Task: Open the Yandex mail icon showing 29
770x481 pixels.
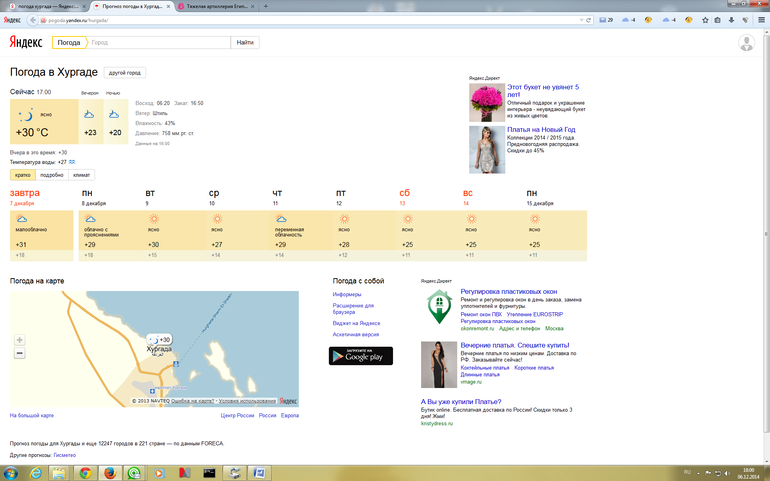Action: coord(606,20)
